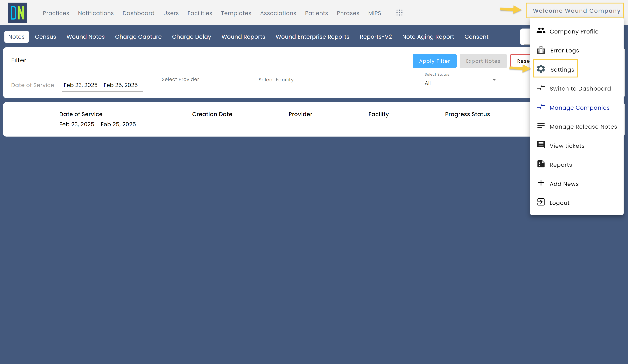Click the DN logo icon
Image resolution: width=628 pixels, height=364 pixels.
click(17, 13)
